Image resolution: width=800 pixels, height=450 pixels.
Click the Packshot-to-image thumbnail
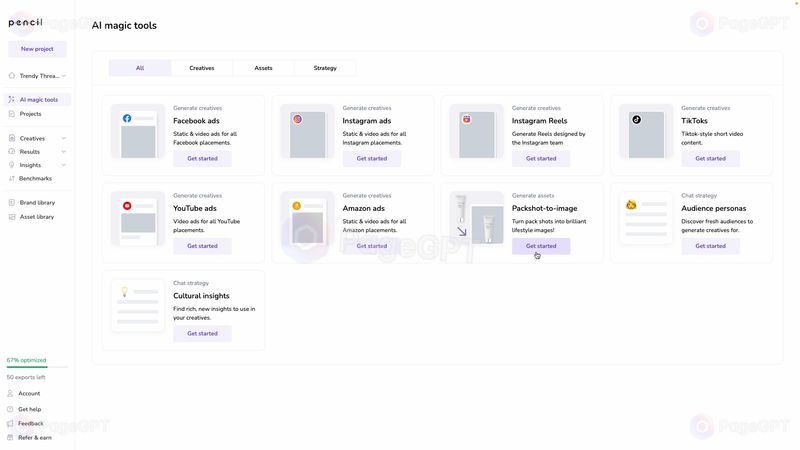(x=477, y=219)
